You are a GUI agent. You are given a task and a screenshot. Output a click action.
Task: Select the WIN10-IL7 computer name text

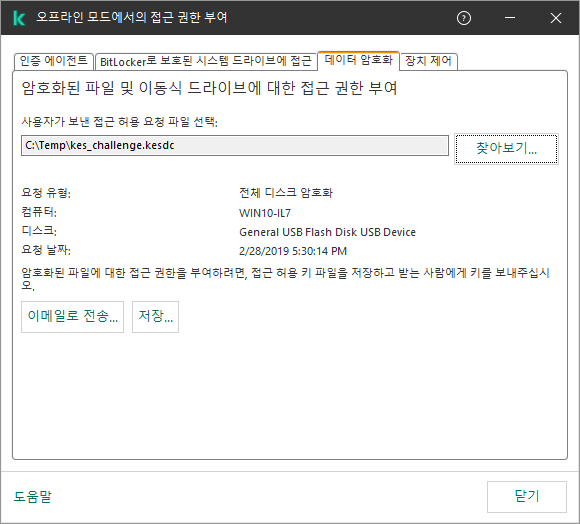(265, 213)
